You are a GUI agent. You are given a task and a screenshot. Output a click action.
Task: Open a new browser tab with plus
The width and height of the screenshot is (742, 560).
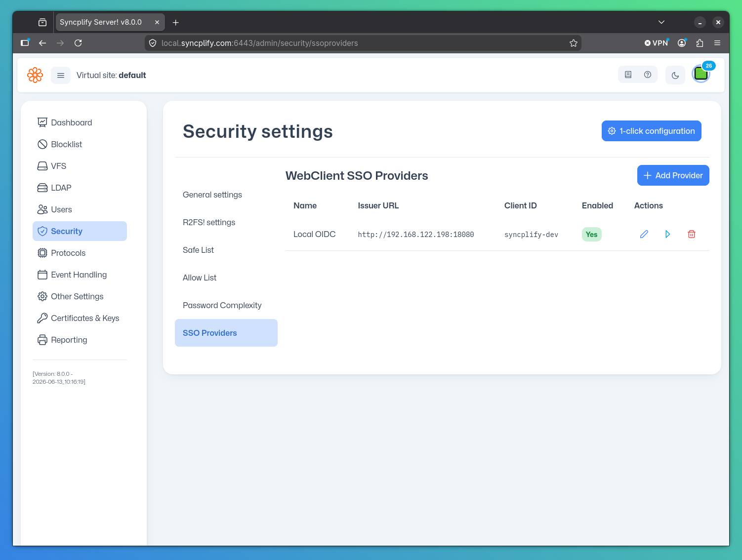[x=175, y=22]
